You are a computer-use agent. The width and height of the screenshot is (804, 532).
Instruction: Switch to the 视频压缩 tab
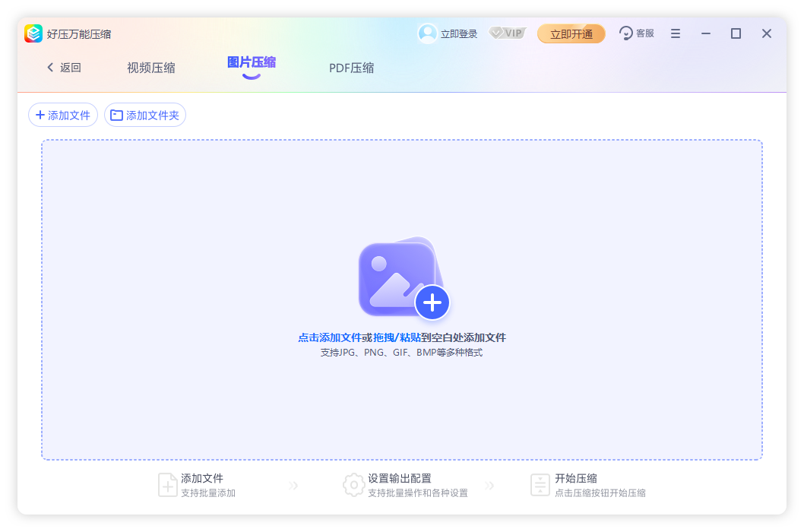click(x=151, y=68)
